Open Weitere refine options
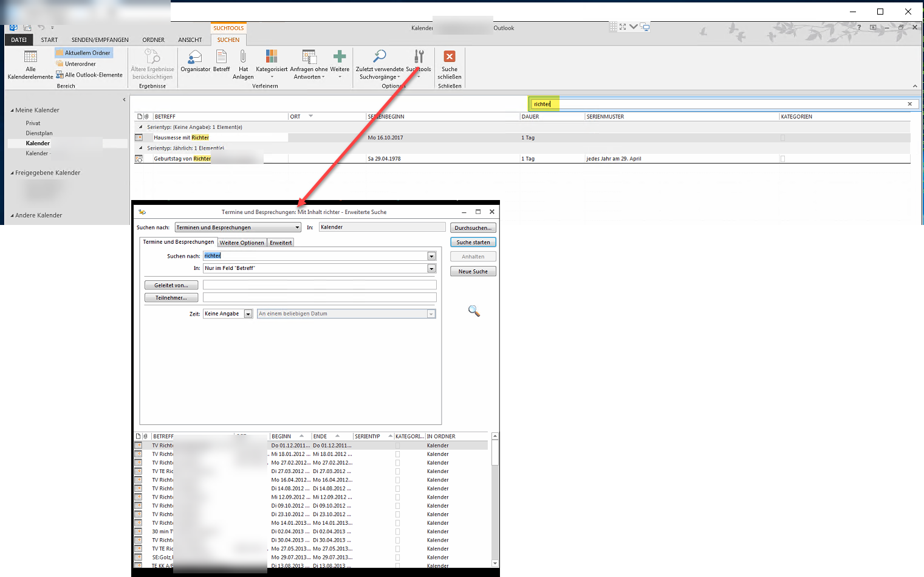The image size is (924, 577). coord(340,64)
